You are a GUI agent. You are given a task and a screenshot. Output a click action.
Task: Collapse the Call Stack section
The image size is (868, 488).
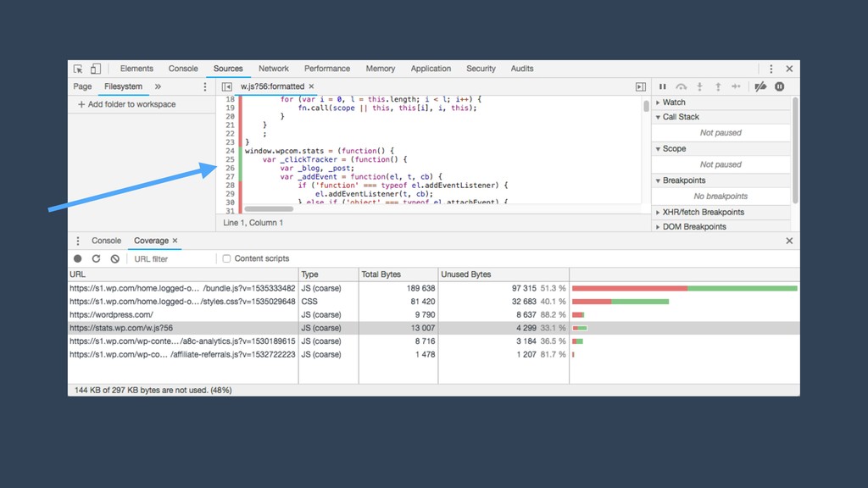(681, 117)
